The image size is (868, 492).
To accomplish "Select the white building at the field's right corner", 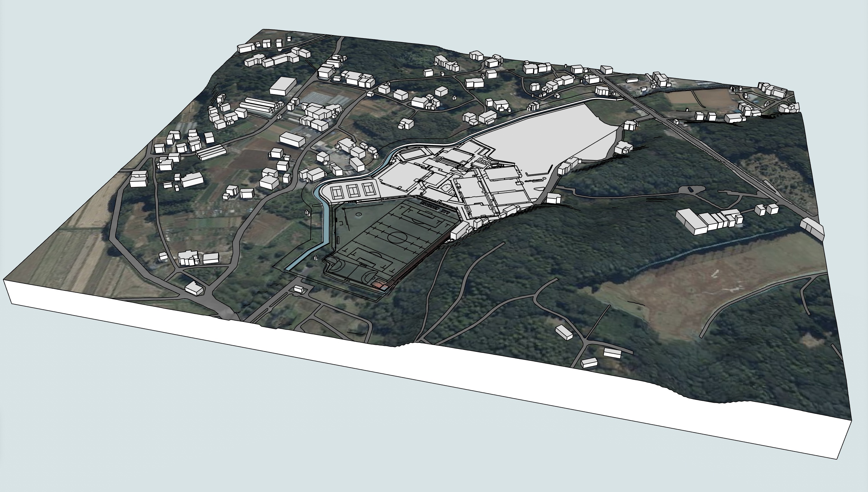I will coord(459,231).
